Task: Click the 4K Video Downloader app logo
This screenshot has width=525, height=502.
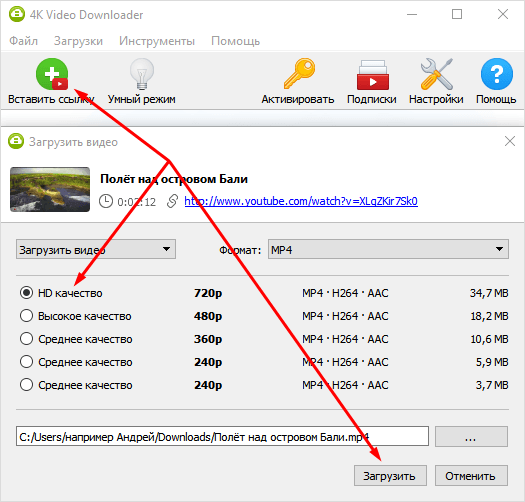Action: [x=16, y=14]
